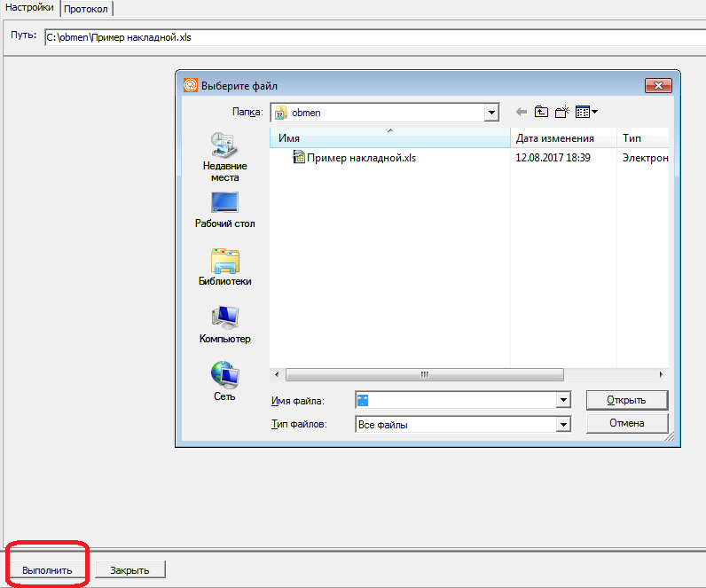Open Библиотеки in places sidebar
Image resolution: width=706 pixels, height=588 pixels.
coord(224,268)
